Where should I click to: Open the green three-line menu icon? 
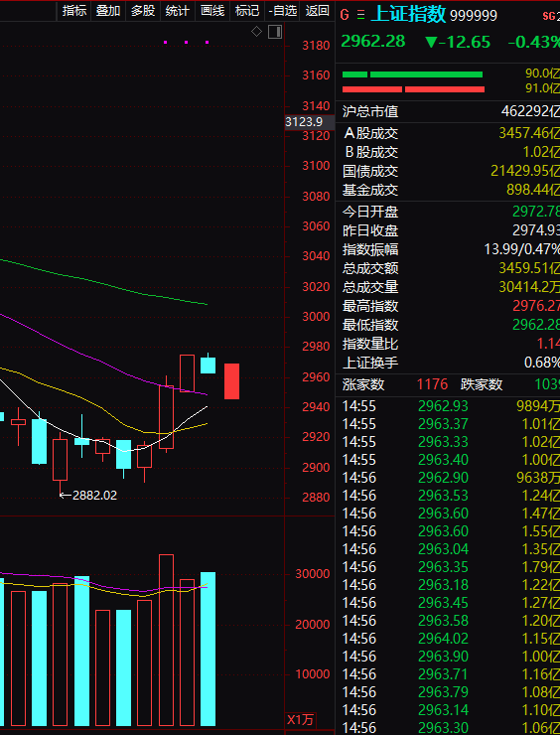coord(360,16)
